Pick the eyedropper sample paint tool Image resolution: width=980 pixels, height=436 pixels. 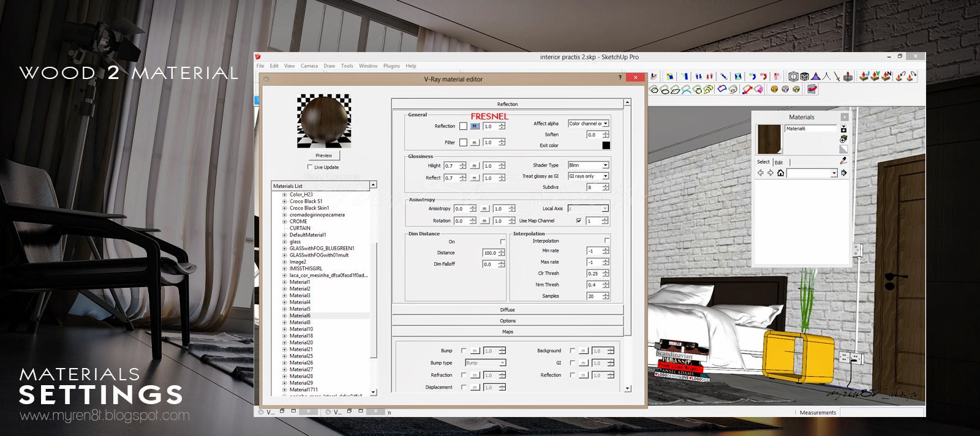(843, 160)
